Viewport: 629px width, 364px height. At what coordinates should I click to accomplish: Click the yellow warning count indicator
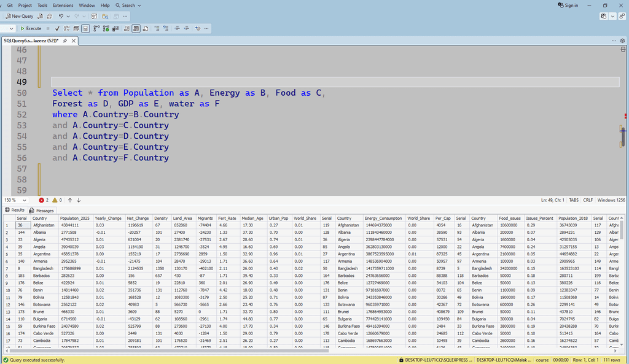(x=57, y=200)
